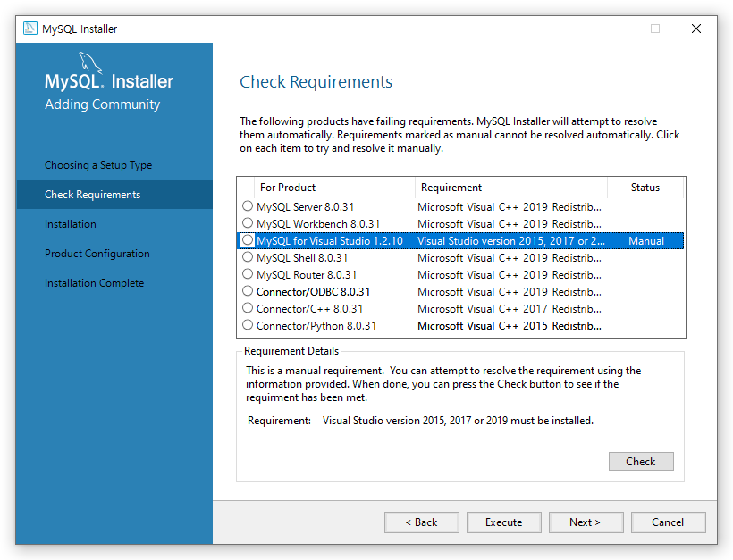Click the MySQL dolphin logo in the sidebar
The image size is (733, 560).
coord(89,63)
